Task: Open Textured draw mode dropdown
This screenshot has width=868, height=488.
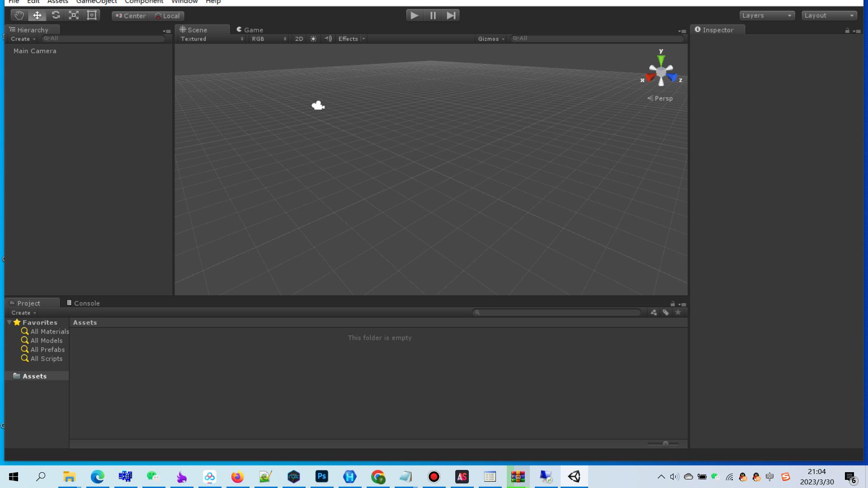Action: pos(212,39)
